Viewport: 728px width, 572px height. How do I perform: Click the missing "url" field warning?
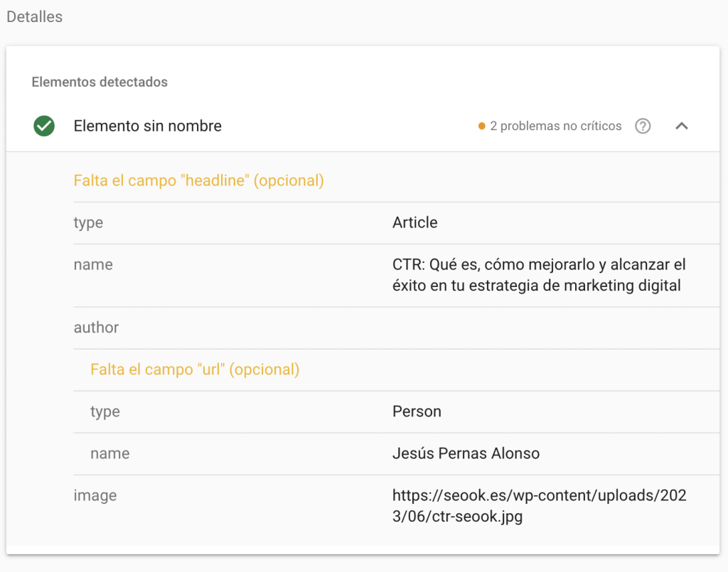coord(195,370)
